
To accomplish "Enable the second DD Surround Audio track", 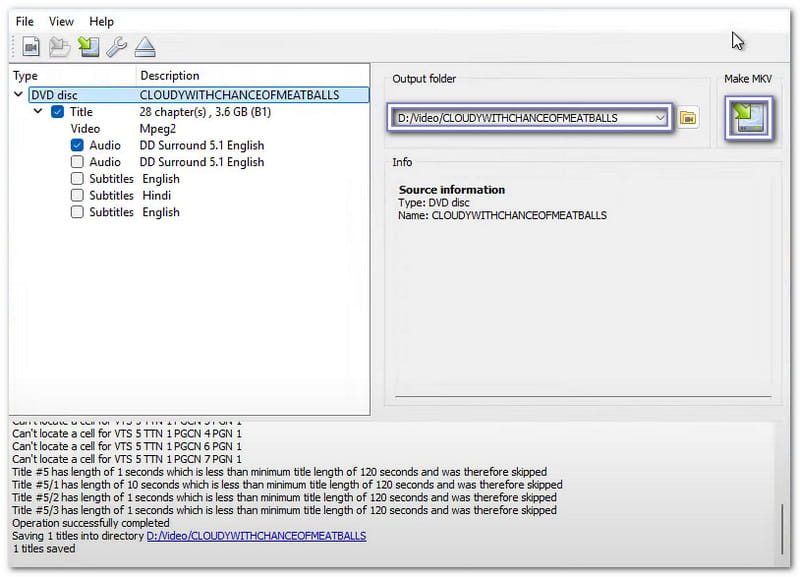I will pyautogui.click(x=78, y=162).
